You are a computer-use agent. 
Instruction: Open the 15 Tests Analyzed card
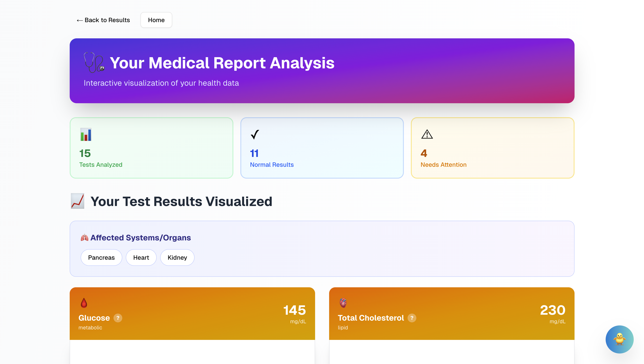[151, 148]
